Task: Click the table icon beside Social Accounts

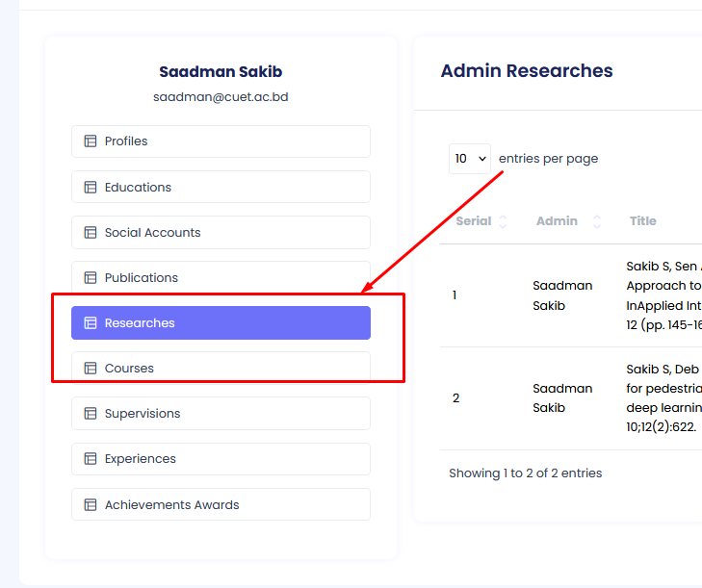Action: coord(91,233)
